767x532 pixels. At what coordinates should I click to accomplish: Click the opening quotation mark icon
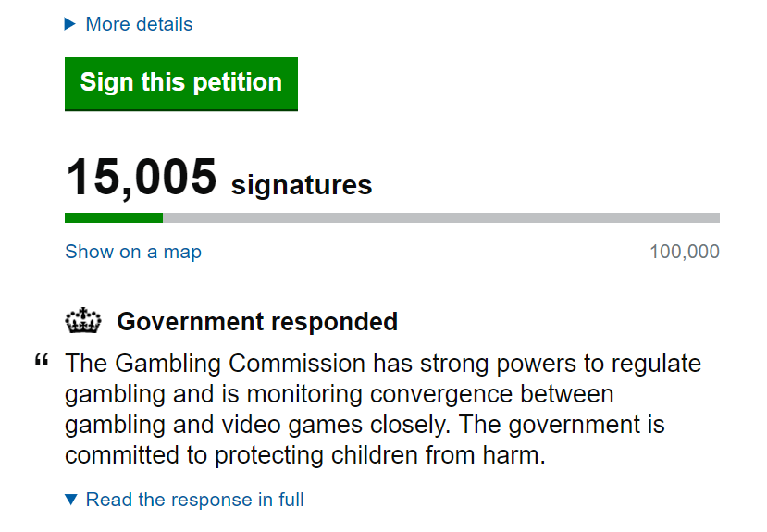tap(41, 361)
